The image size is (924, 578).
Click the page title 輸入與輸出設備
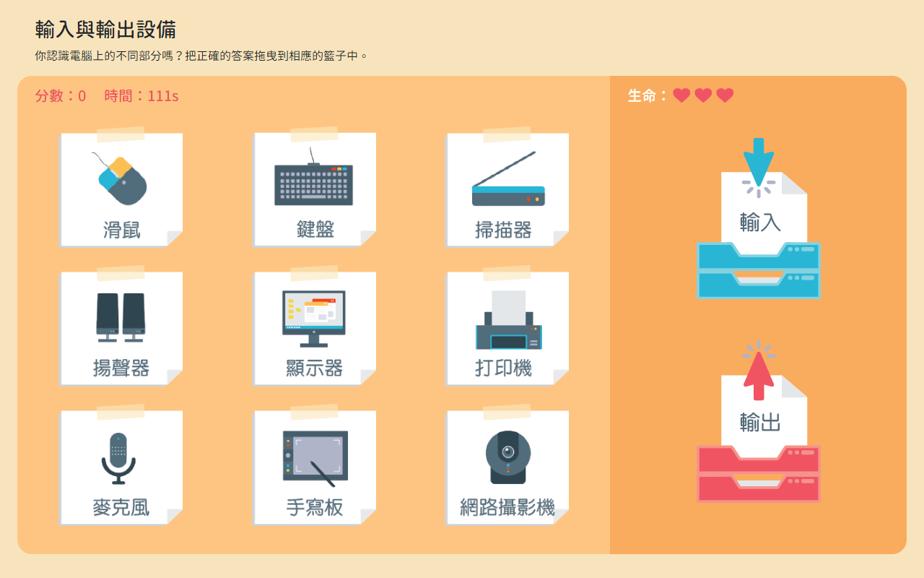tap(105, 30)
